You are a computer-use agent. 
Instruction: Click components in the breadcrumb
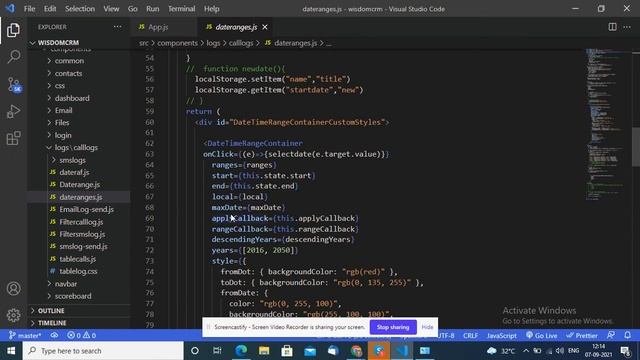click(x=178, y=43)
